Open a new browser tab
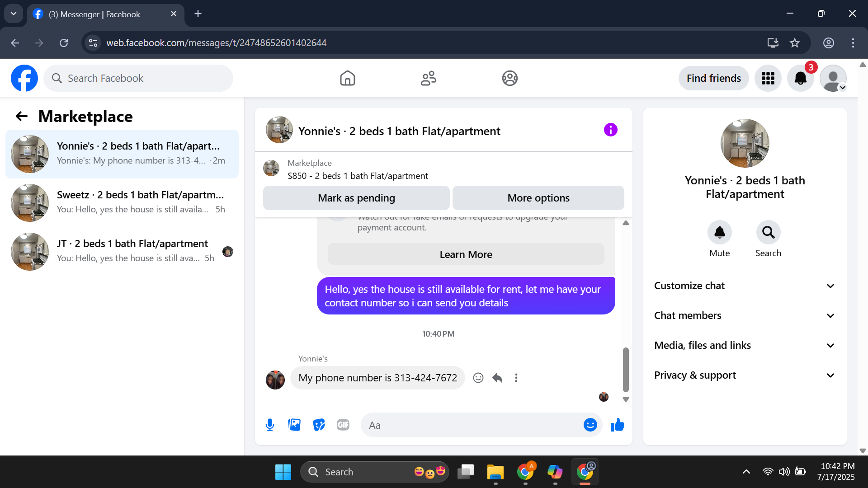 tap(198, 14)
